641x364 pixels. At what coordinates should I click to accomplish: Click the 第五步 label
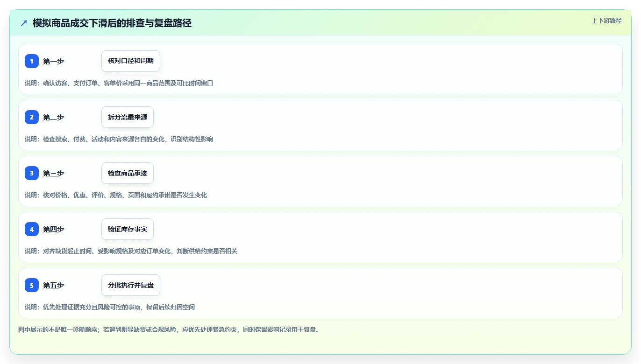click(x=53, y=285)
